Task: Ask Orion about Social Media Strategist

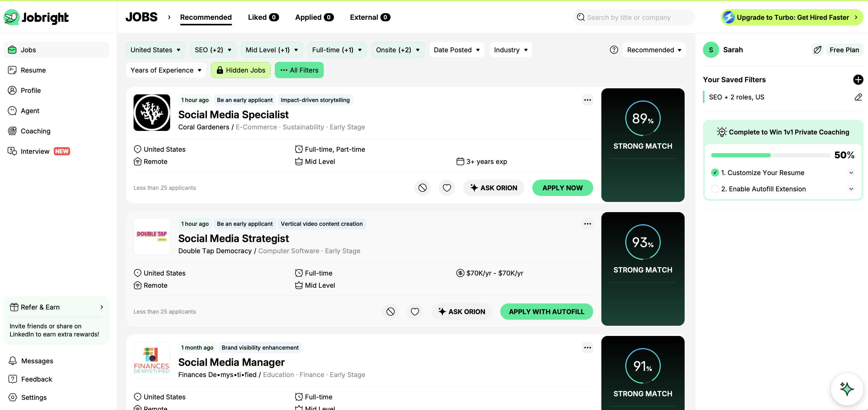Action: [461, 312]
